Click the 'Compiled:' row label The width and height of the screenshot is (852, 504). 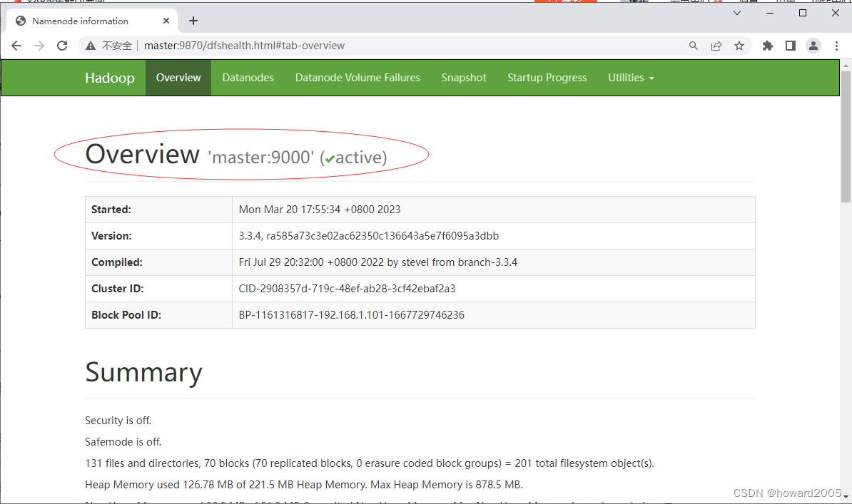117,262
